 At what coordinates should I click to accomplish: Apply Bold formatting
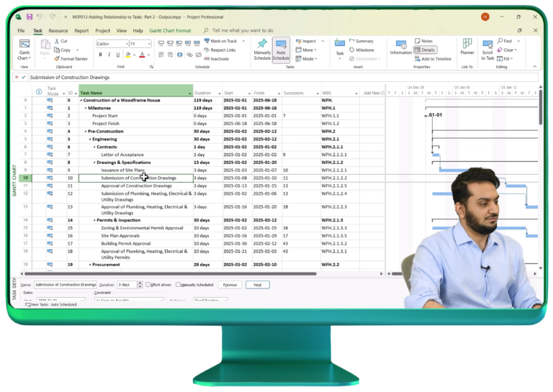(101, 55)
